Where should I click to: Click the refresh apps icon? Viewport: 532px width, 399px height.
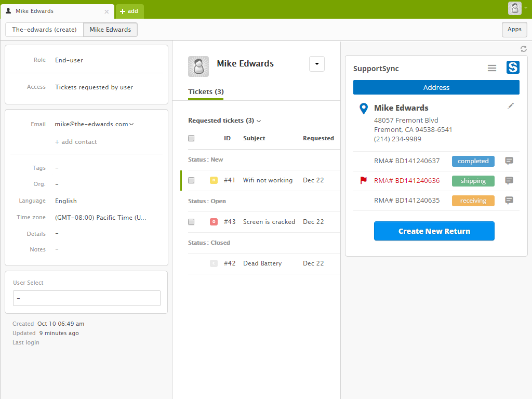click(x=524, y=49)
